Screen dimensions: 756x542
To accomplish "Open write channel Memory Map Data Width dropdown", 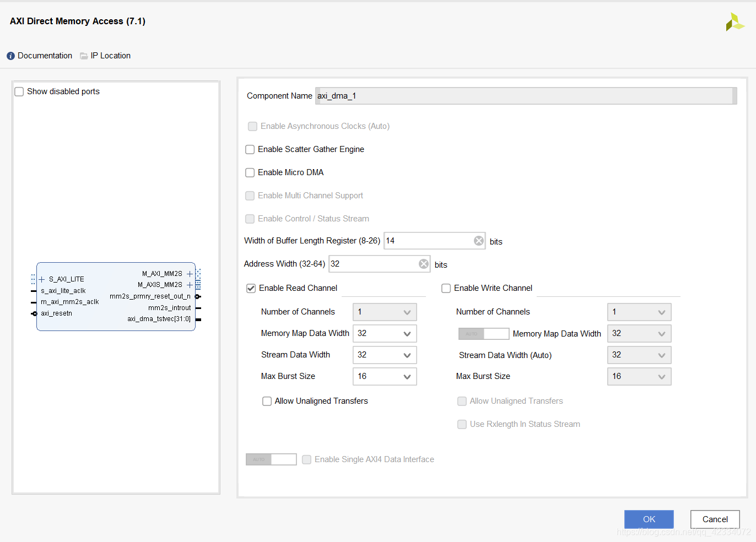I will click(639, 334).
